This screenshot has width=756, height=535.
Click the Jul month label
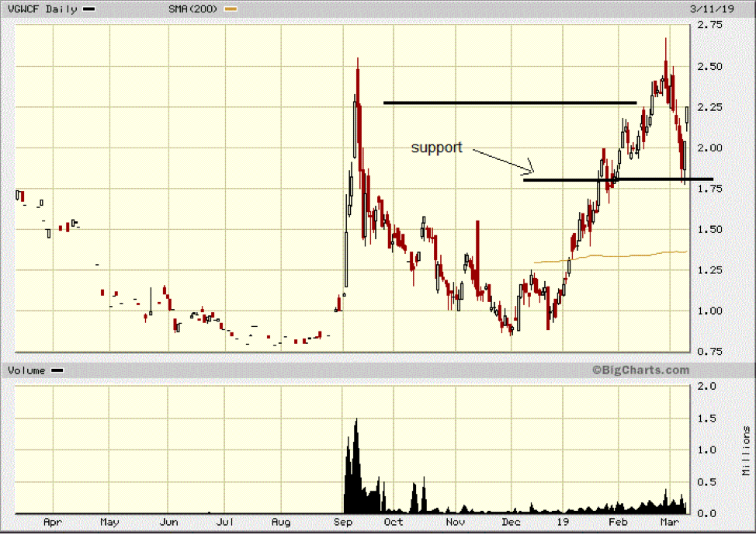point(225,523)
